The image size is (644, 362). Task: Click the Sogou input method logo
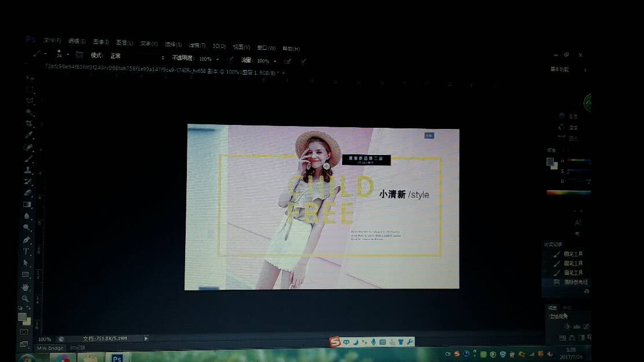(335, 342)
